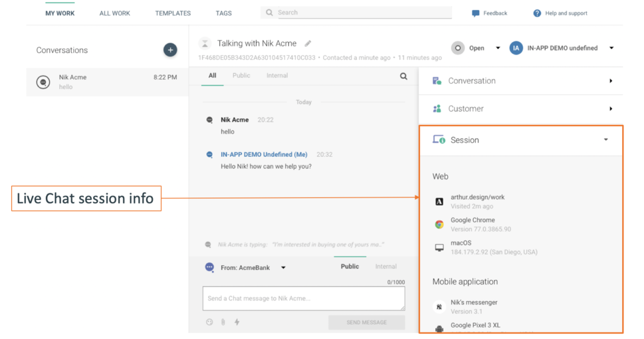The height and width of the screenshot is (339, 644).
Task: Click the plus icon to add conversation
Action: pos(170,50)
